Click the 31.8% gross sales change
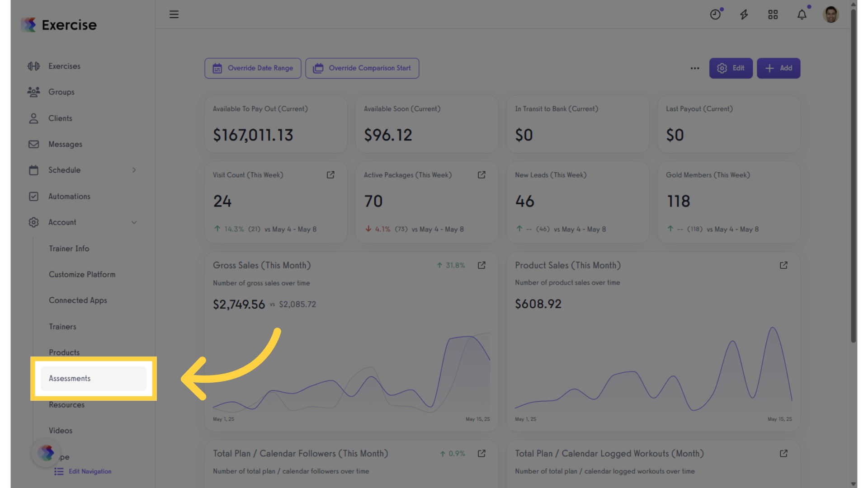The height and width of the screenshot is (488, 868). [451, 265]
